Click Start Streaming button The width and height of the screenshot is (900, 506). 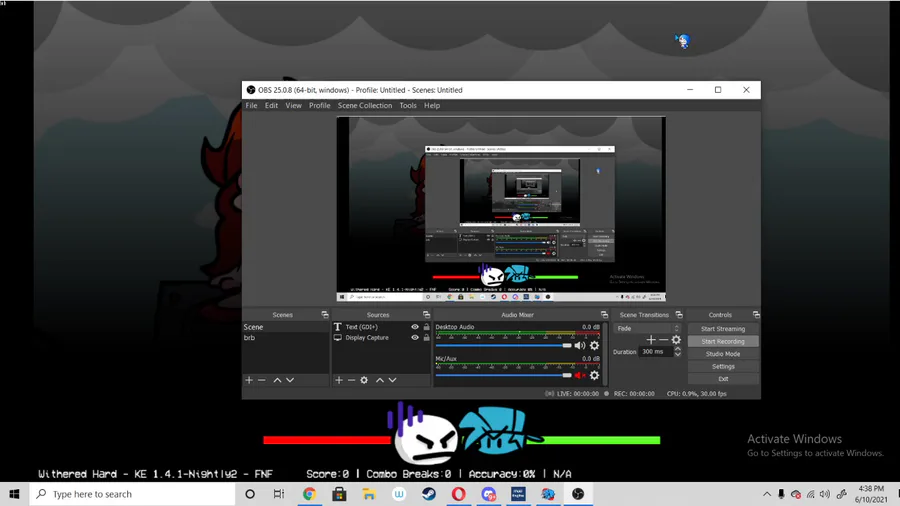point(723,329)
